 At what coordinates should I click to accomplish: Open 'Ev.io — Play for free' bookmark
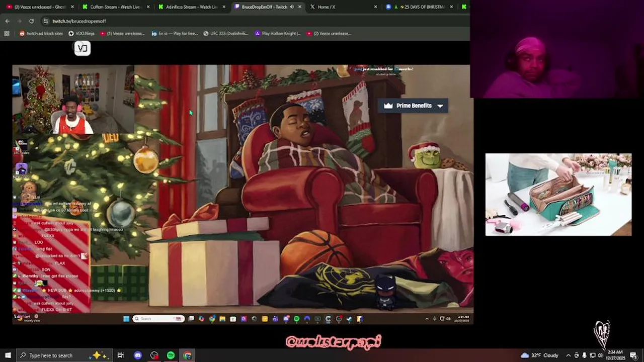[x=175, y=33]
